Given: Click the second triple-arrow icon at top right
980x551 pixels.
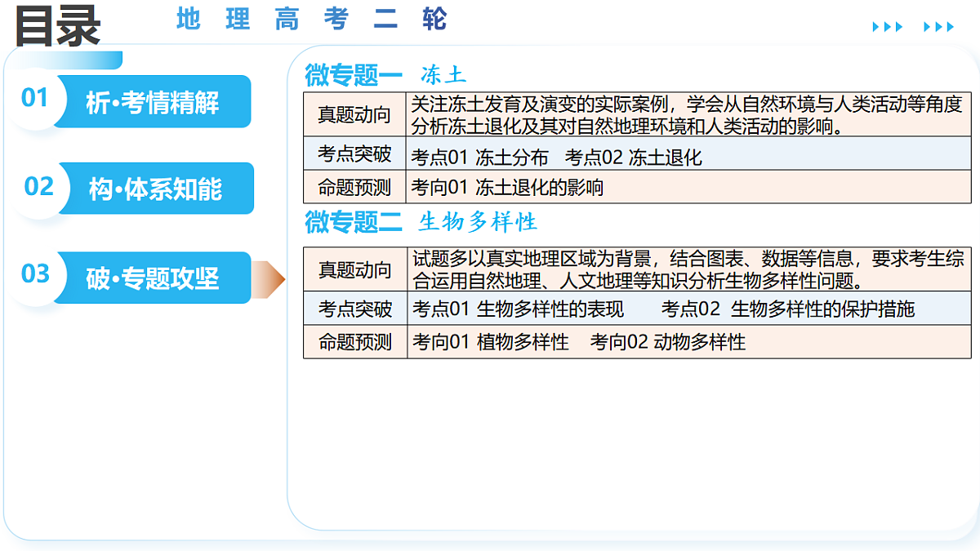Looking at the screenshot, I should pyautogui.click(x=938, y=27).
